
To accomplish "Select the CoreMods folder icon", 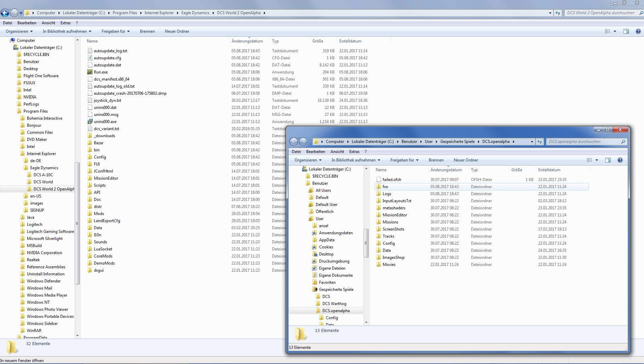I will (x=90, y=256).
